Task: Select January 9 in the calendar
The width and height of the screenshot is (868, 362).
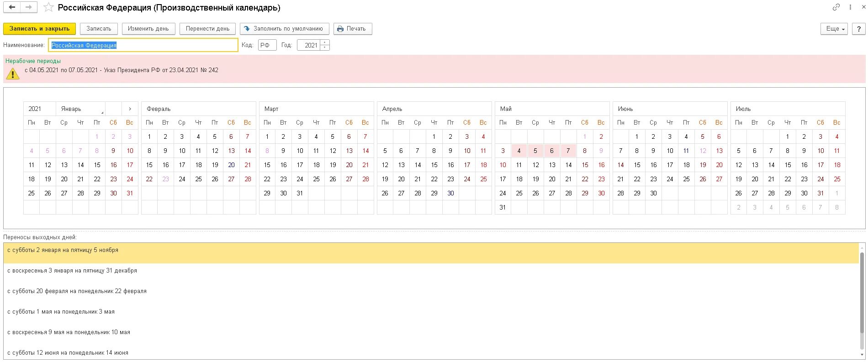Action: tap(113, 151)
